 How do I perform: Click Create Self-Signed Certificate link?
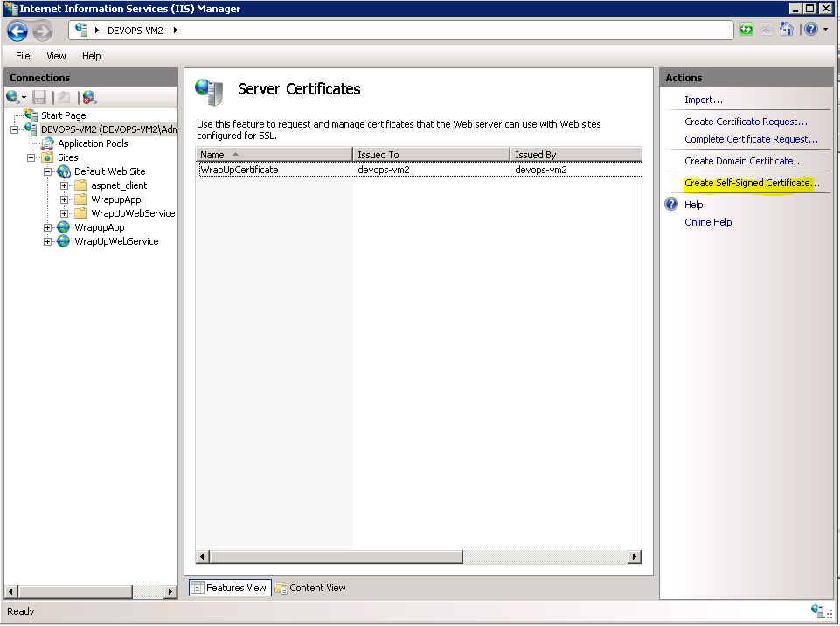pos(752,183)
